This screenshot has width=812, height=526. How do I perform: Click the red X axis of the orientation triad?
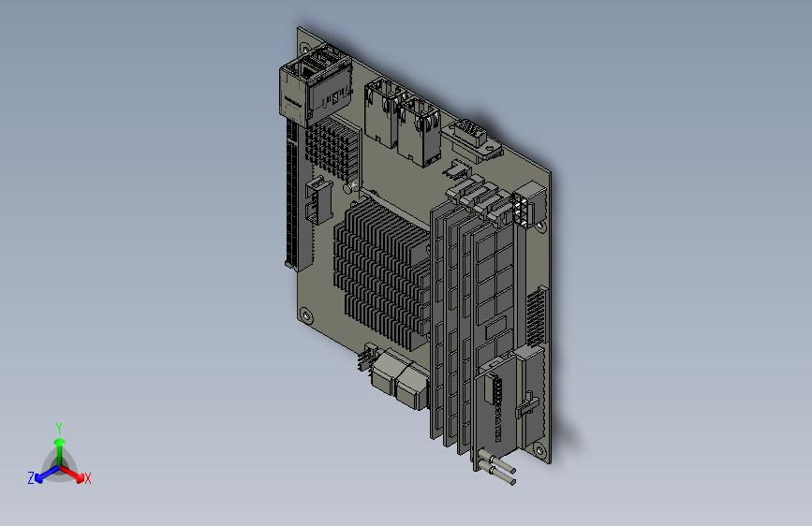point(72,474)
